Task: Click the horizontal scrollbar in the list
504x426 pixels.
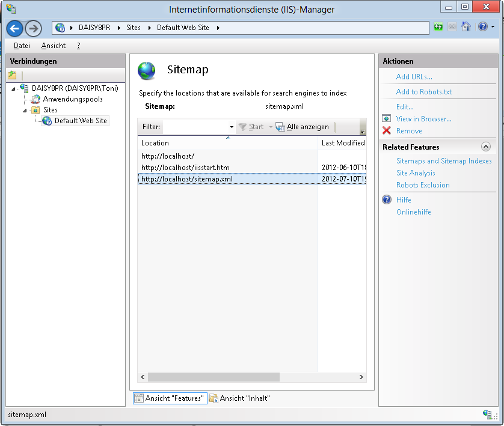Action: (214, 377)
